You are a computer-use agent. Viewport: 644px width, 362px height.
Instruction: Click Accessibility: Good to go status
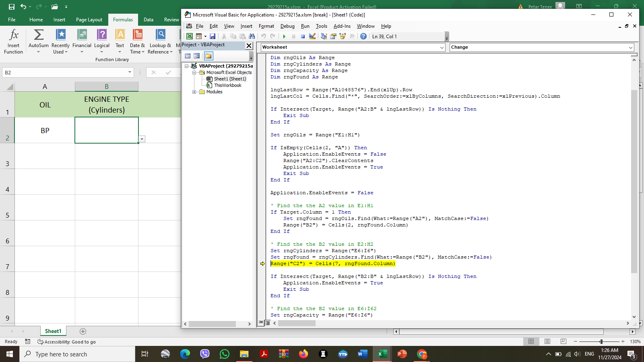tap(66, 342)
